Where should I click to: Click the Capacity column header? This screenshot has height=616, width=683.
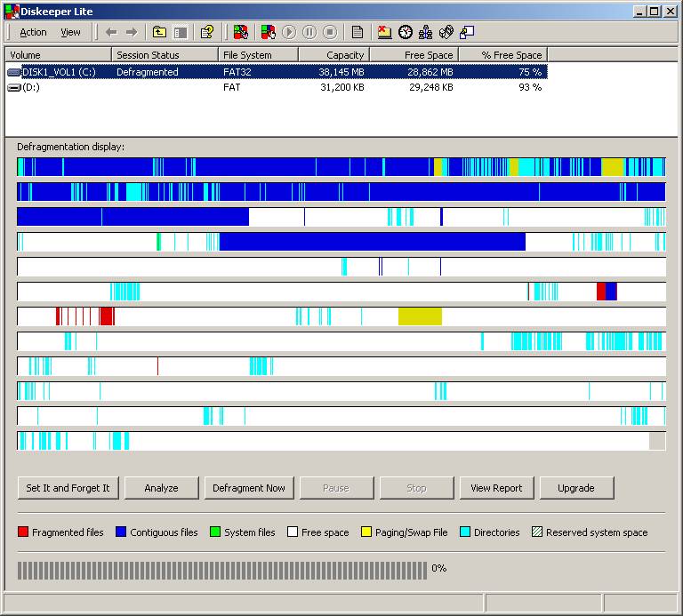pyautogui.click(x=334, y=55)
